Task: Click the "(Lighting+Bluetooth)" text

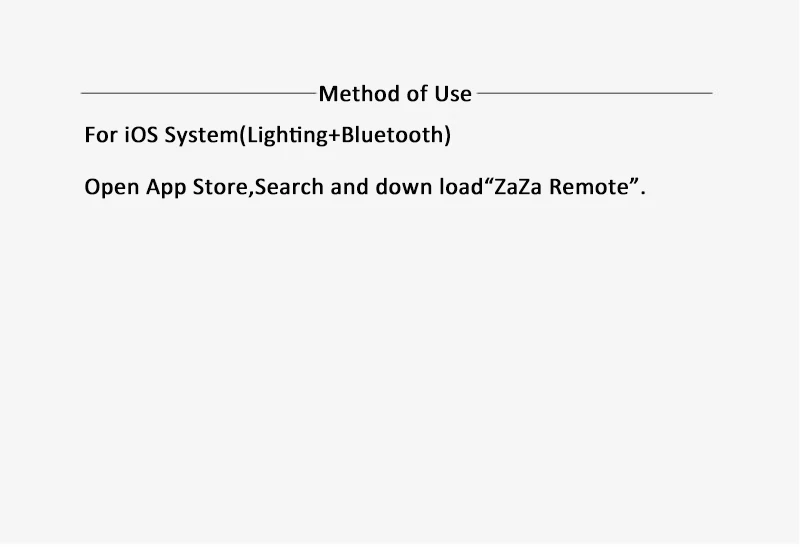Action: click(345, 135)
